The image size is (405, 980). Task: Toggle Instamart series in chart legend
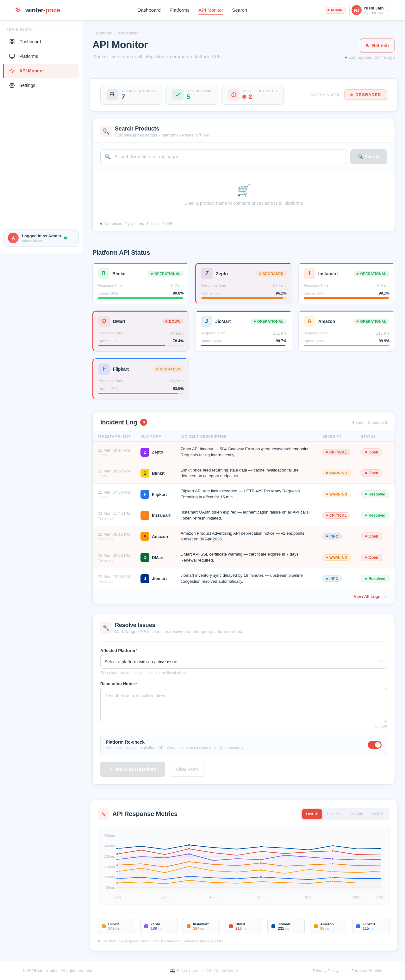point(201,926)
